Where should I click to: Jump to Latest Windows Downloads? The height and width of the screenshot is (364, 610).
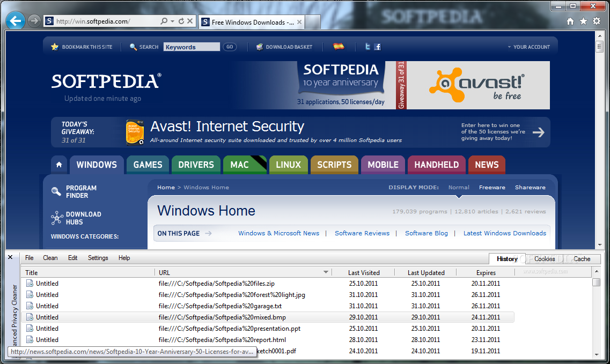(504, 233)
